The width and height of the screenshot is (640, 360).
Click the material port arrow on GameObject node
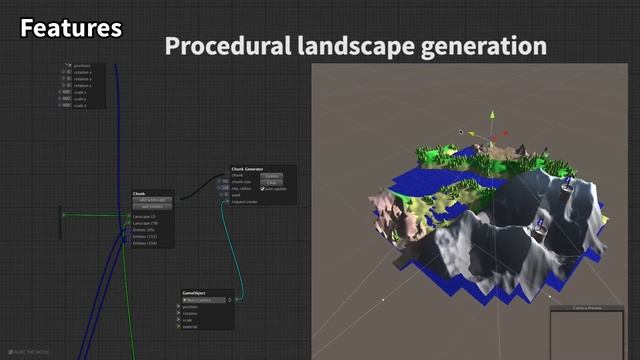(178, 327)
